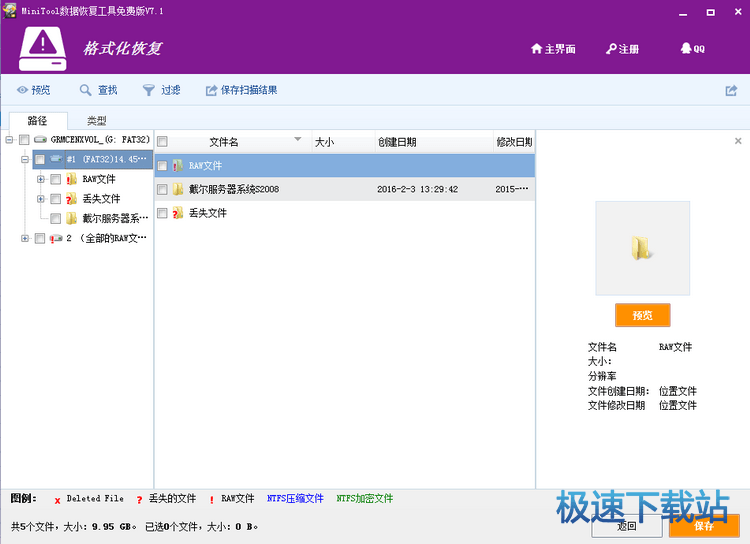Expand partition 2 全部的RAW文 node
The height and width of the screenshot is (544, 750).
(25, 238)
